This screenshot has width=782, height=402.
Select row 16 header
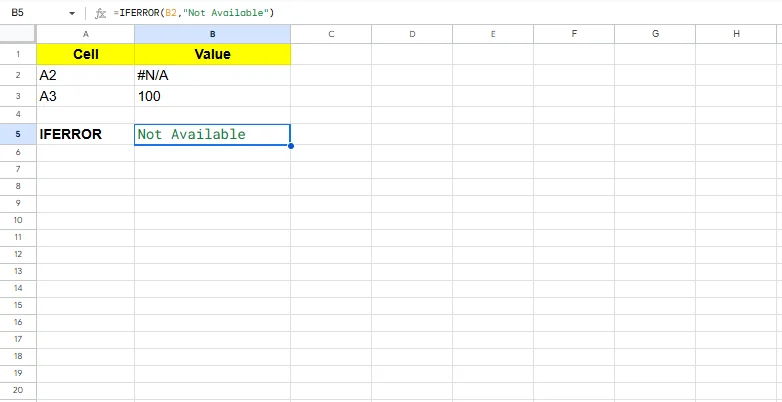[18, 322]
